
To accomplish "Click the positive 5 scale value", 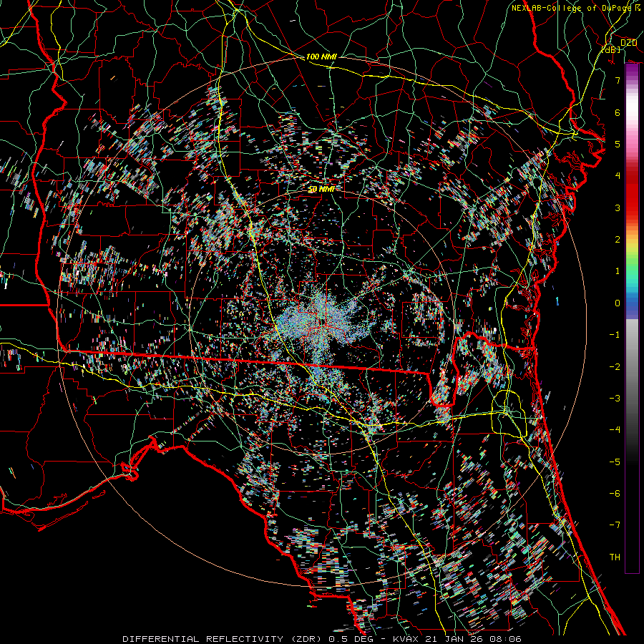I will coord(618,144).
